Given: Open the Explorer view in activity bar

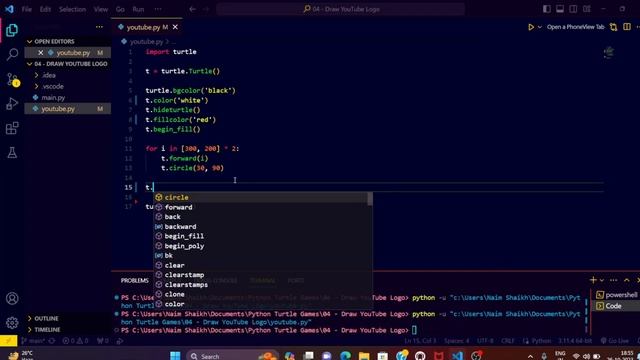Looking at the screenshot, I should (x=12, y=30).
